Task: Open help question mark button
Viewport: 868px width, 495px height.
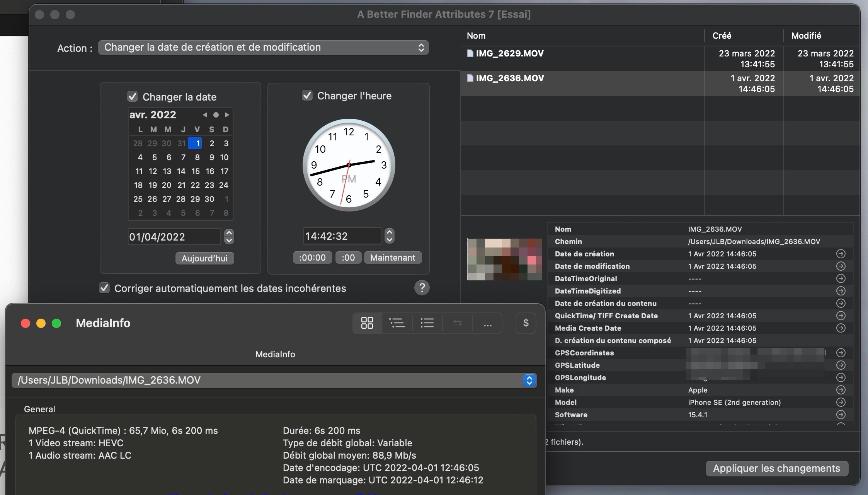Action: pos(422,288)
